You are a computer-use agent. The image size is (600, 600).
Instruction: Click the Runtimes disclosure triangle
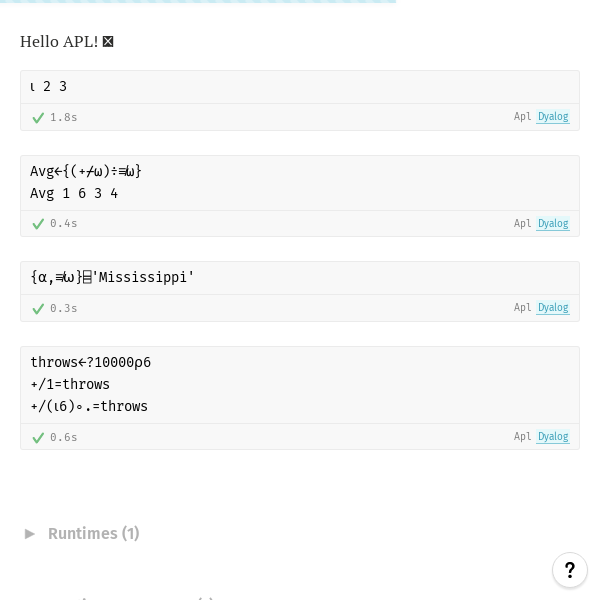pos(29,534)
